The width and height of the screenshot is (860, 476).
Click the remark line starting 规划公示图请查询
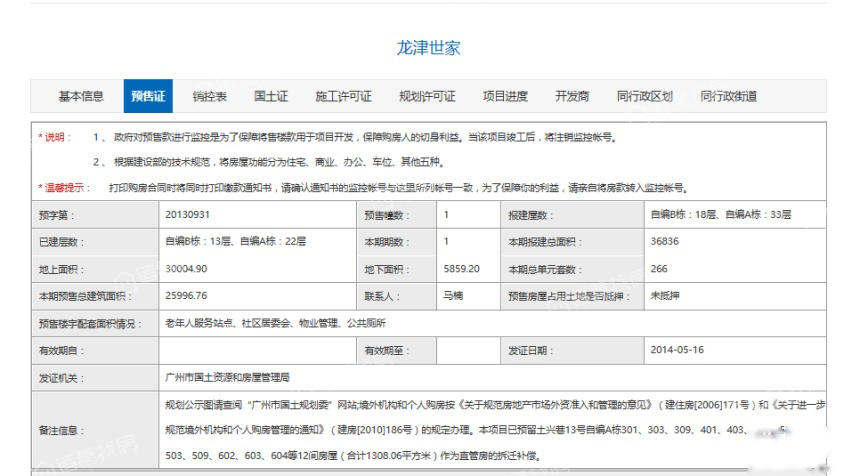pyautogui.click(x=495, y=405)
